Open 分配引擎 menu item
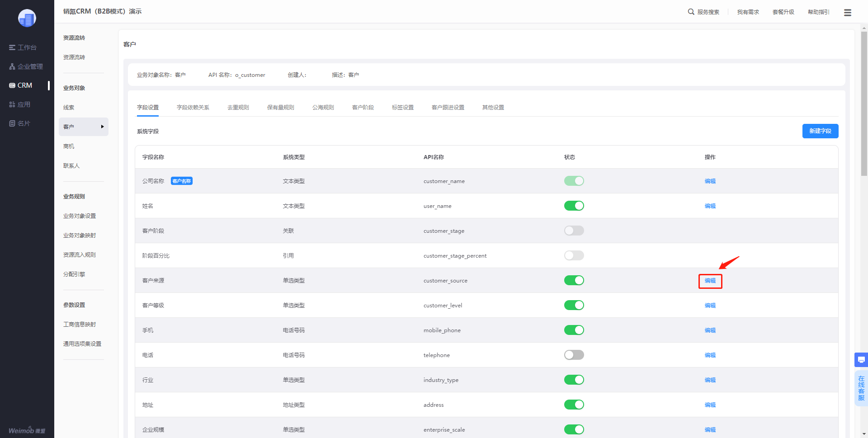 (x=74, y=274)
